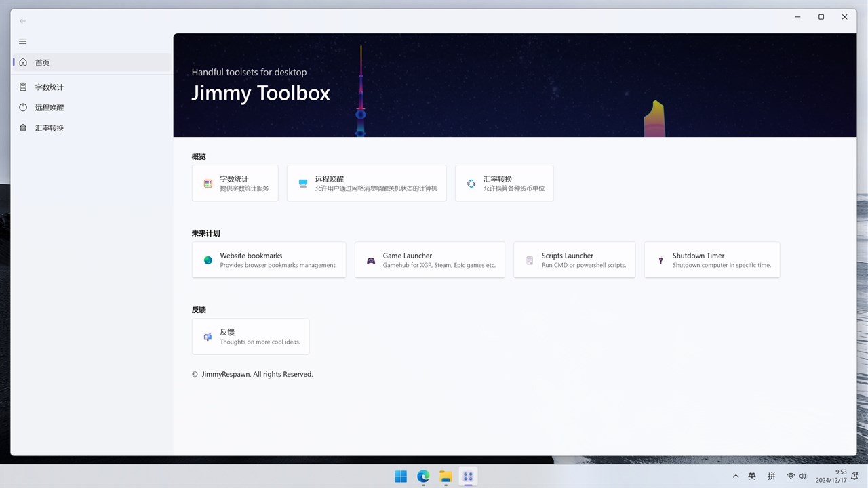Open 首页 home item in sidebar
Viewport: 868px width, 488px height.
(x=93, y=62)
